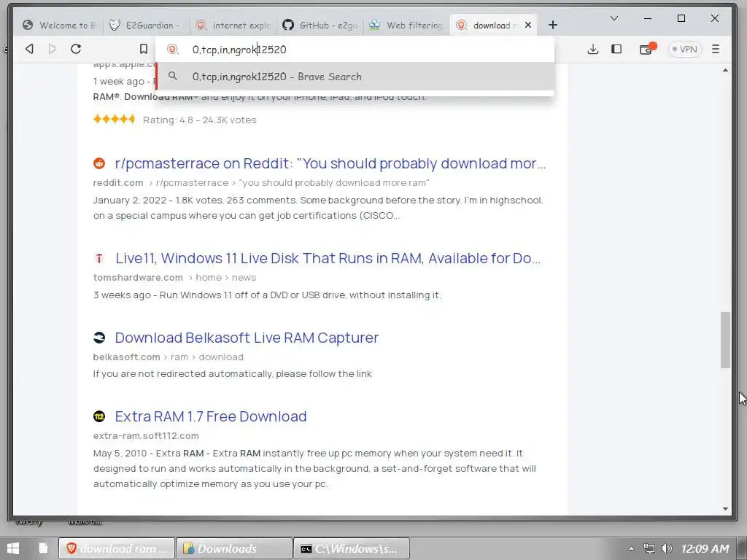Switch to the Downloads taskbar window

coord(234,548)
